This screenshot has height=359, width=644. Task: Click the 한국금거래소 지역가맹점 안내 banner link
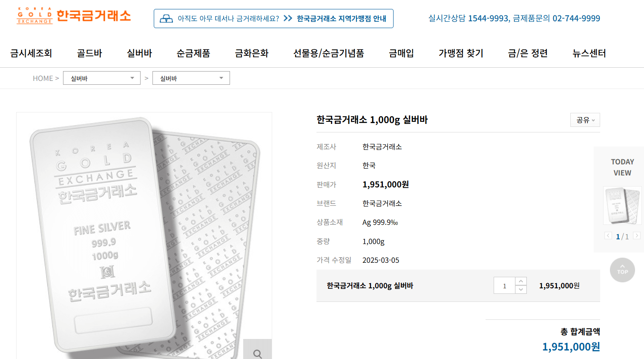click(342, 19)
